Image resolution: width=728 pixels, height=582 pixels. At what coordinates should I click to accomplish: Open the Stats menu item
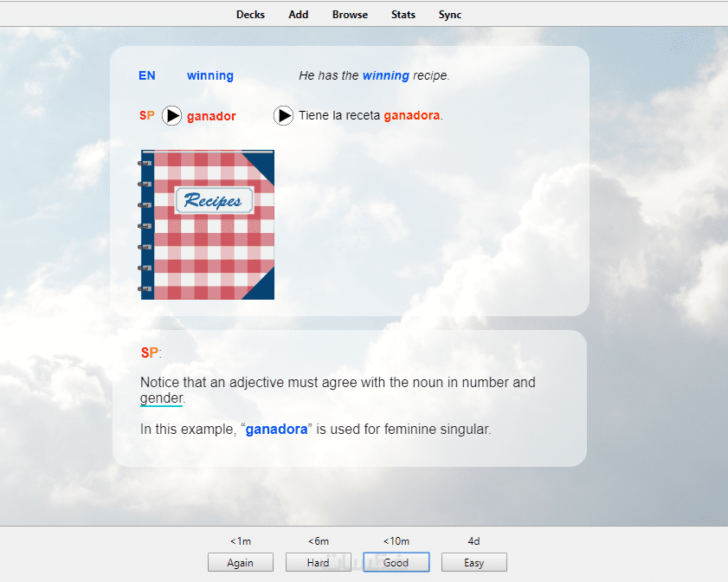(403, 15)
